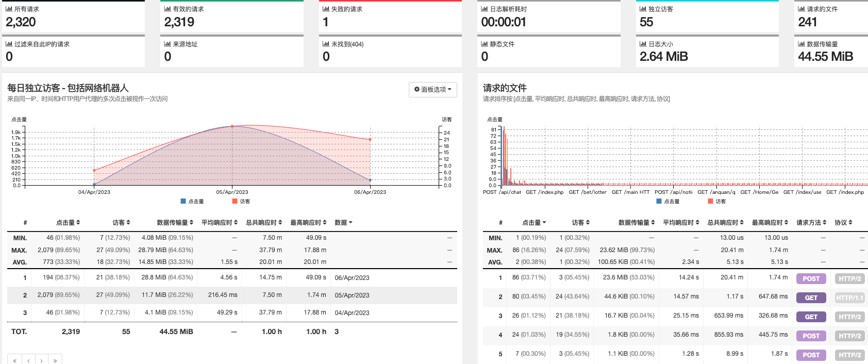This screenshot has width=868, height=364.
Task: Open the 面板选项 dropdown
Action: click(433, 89)
